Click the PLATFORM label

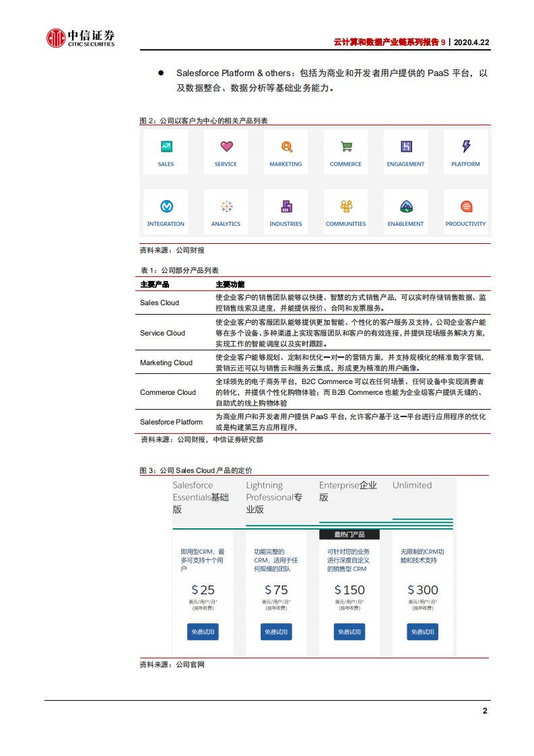tap(465, 164)
